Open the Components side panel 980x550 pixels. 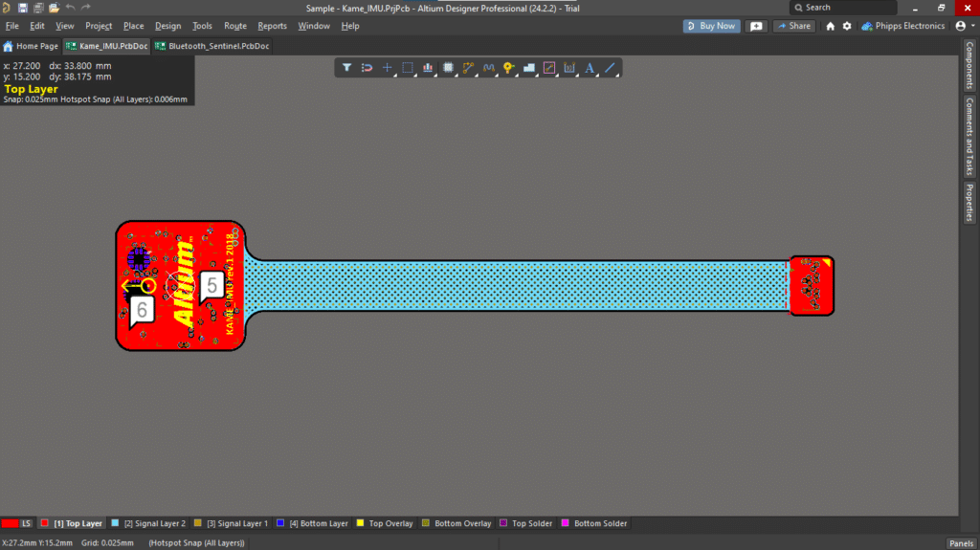(x=969, y=65)
